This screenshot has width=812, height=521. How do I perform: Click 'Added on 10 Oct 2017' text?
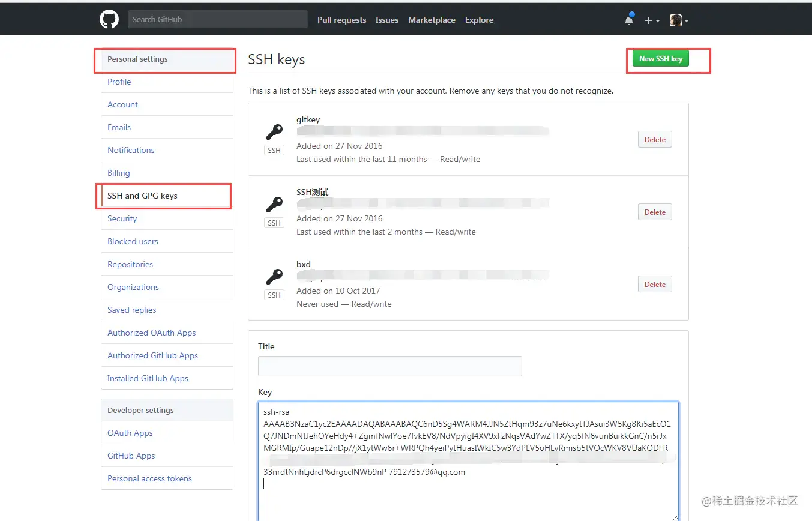pos(338,291)
